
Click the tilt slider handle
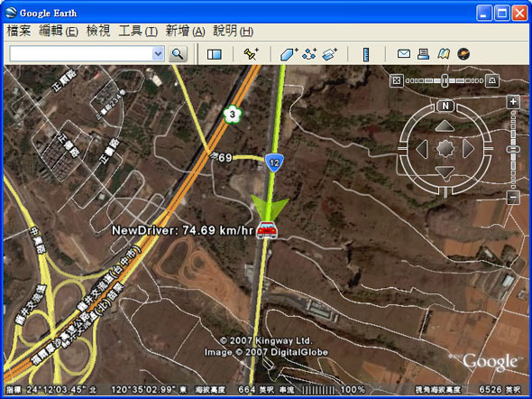pyautogui.click(x=445, y=81)
